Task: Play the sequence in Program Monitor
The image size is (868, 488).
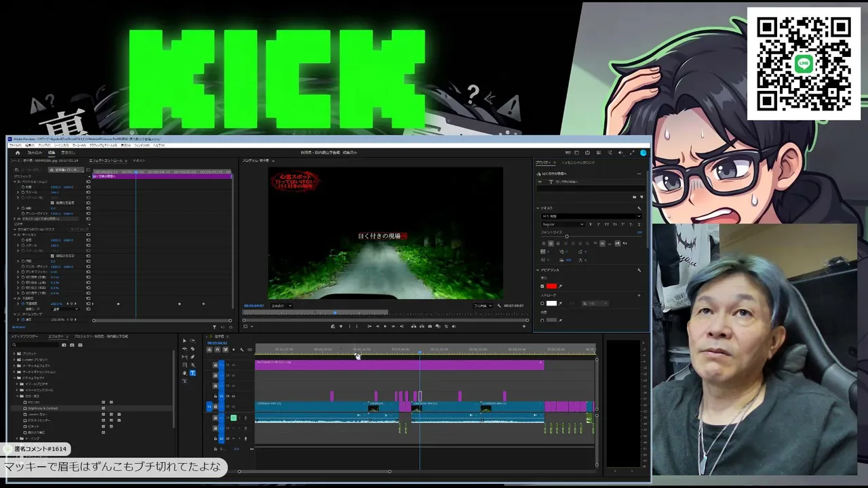Action: pyautogui.click(x=385, y=326)
